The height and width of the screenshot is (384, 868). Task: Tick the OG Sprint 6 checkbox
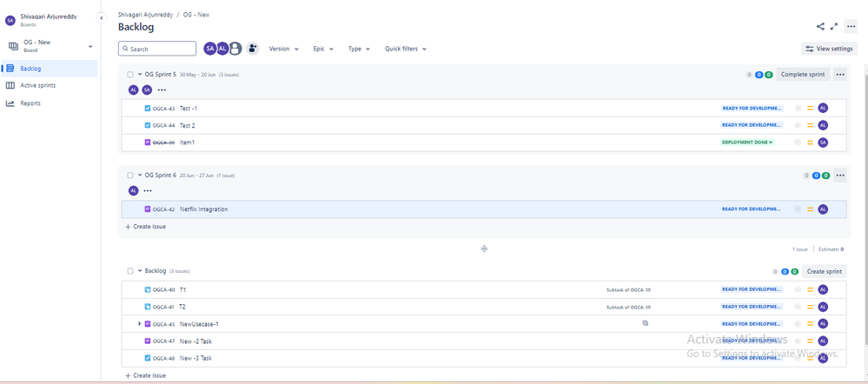pyautogui.click(x=130, y=175)
